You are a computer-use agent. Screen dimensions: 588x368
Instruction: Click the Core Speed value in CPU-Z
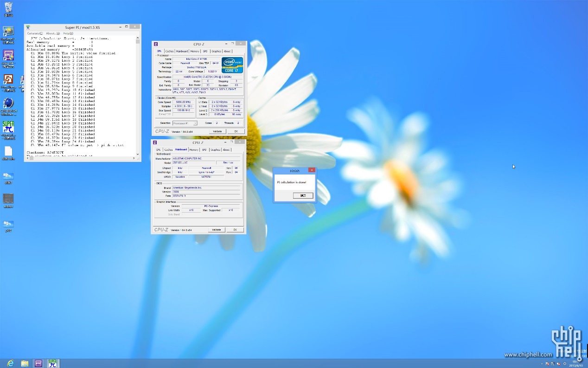pyautogui.click(x=184, y=102)
